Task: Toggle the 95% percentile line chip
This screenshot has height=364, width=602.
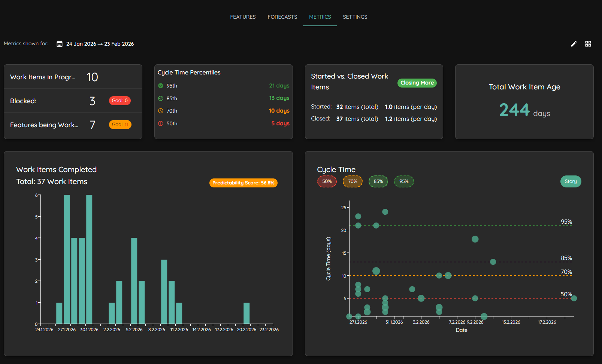Action: point(404,181)
